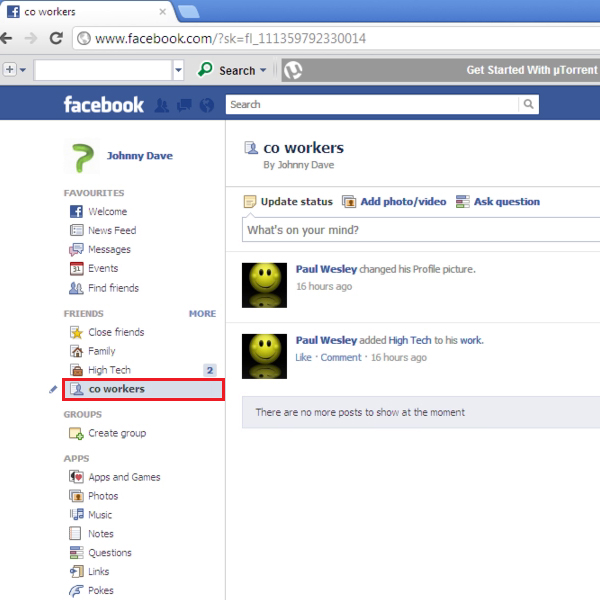Click the Facebook Search box
Screen dimensions: 600x600
tap(372, 104)
